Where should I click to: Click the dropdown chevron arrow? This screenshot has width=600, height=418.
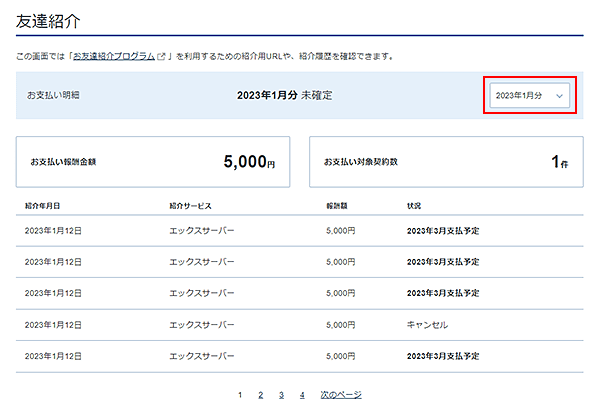[559, 96]
